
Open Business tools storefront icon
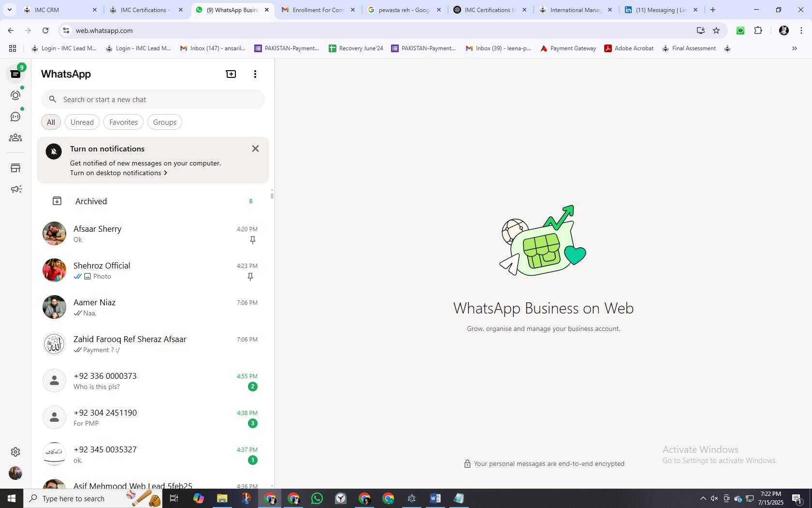(15, 168)
